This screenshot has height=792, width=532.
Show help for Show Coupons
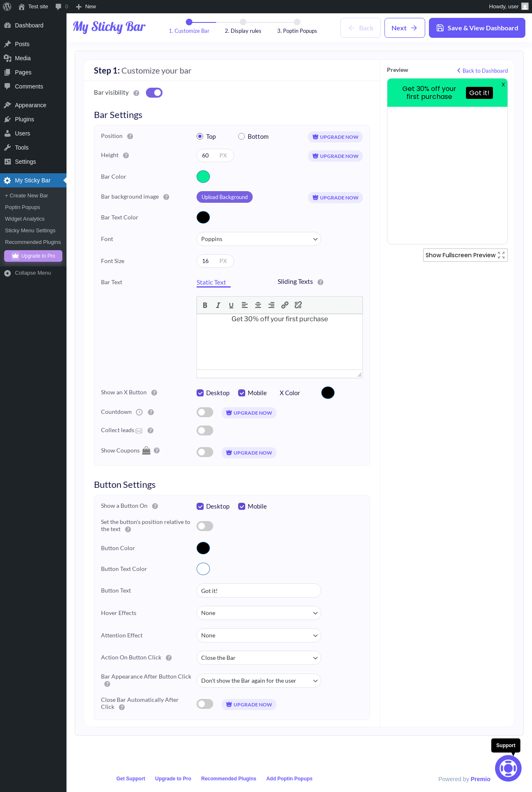pyautogui.click(x=157, y=450)
